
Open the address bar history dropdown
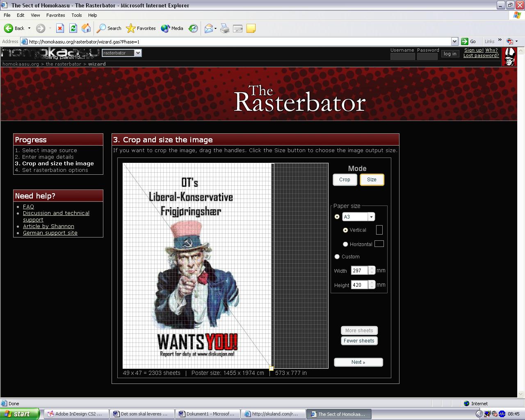454,41
